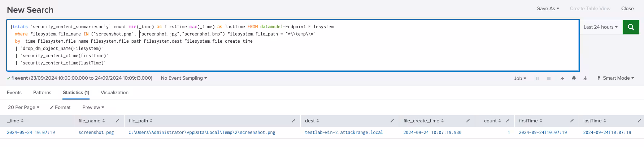Click the Share job arrow icon
The image size is (644, 147).
(562, 79)
